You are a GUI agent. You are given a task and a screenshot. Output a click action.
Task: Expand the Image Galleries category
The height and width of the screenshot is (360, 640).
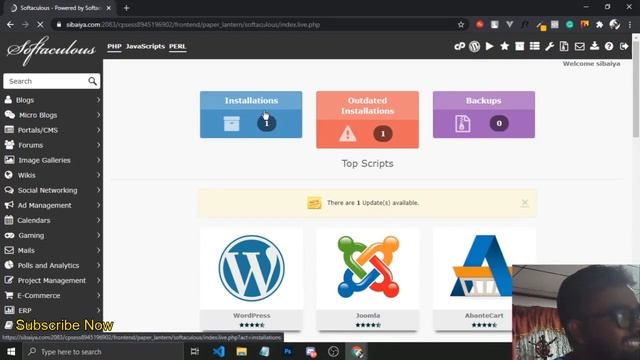pyautogui.click(x=51, y=160)
